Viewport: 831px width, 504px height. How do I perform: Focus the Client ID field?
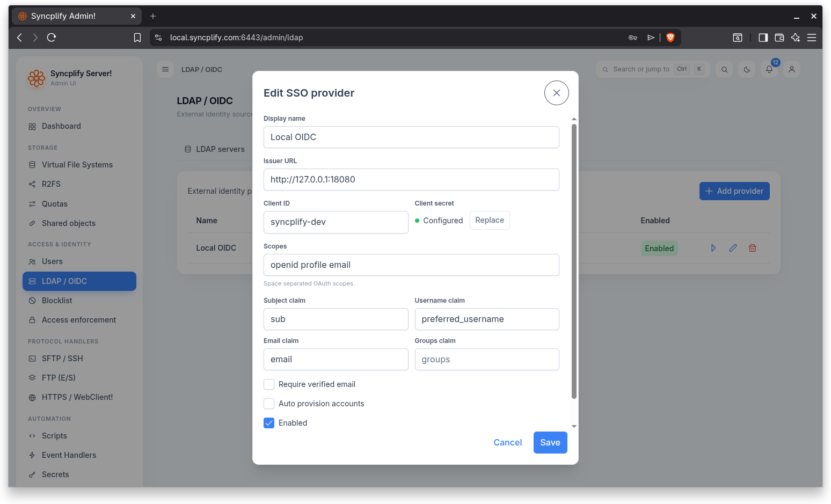coord(336,222)
